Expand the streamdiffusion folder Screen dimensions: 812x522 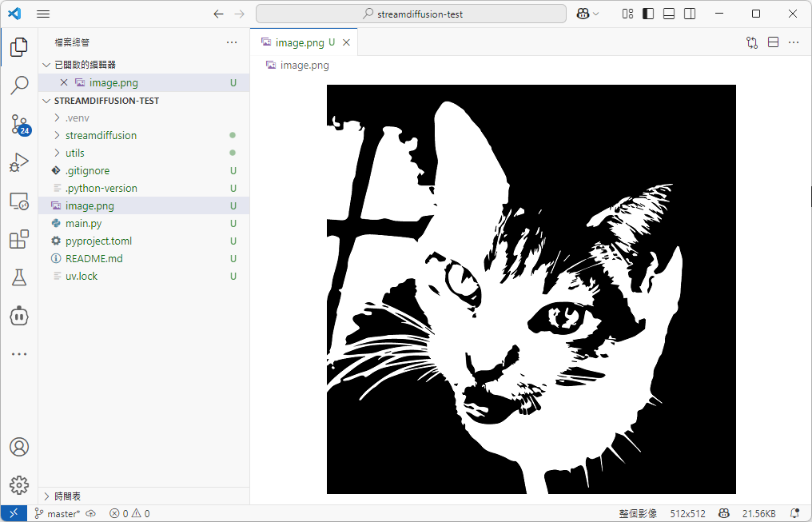[101, 135]
